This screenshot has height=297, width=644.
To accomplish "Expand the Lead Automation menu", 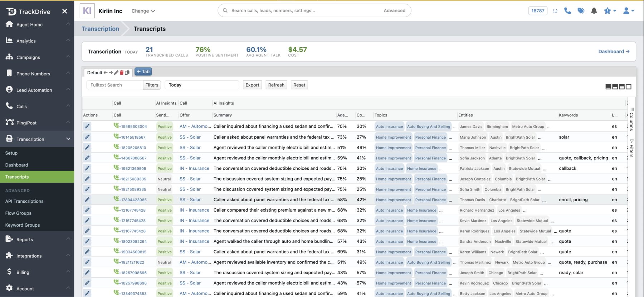I will [x=37, y=90].
